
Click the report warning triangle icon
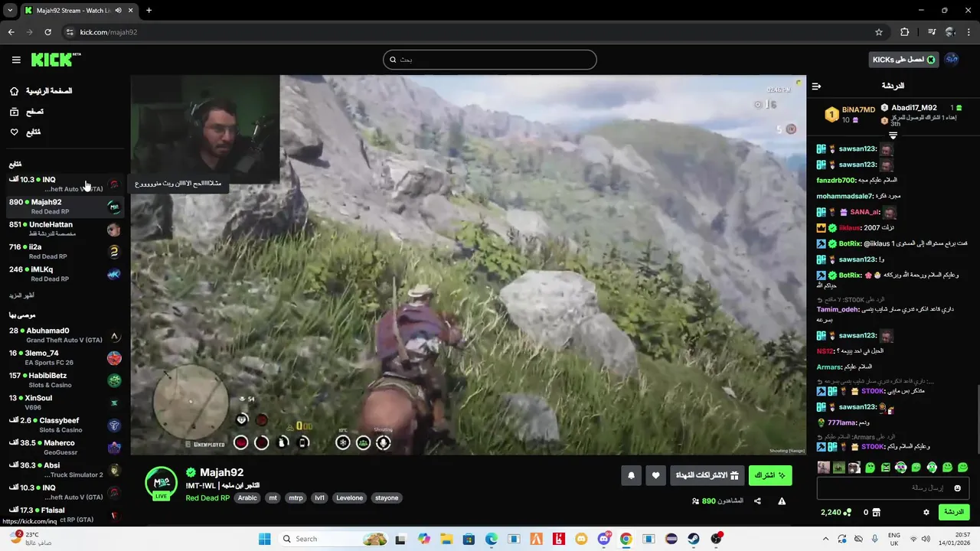coord(782,501)
